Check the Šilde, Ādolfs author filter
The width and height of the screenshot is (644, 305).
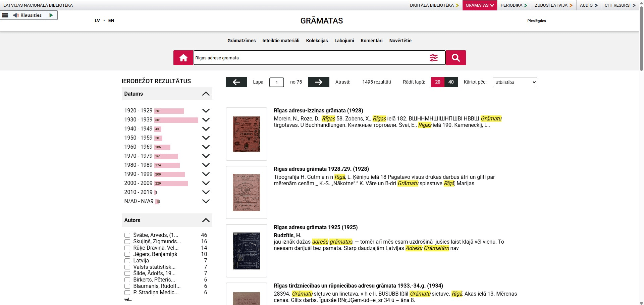click(x=127, y=273)
